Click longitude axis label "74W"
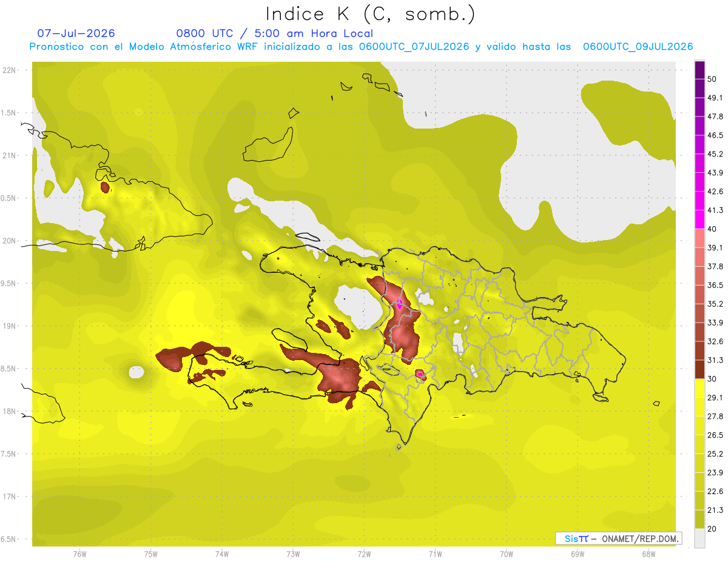This screenshot has width=728, height=562. tap(222, 554)
